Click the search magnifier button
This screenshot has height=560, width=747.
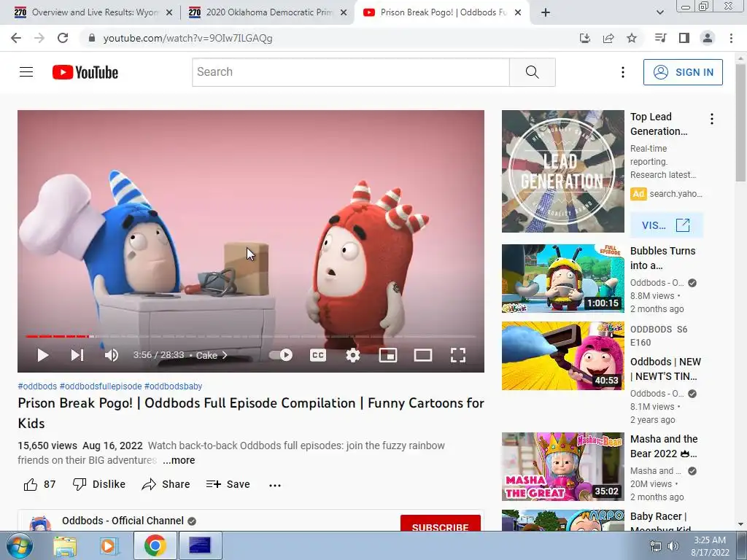click(x=532, y=72)
